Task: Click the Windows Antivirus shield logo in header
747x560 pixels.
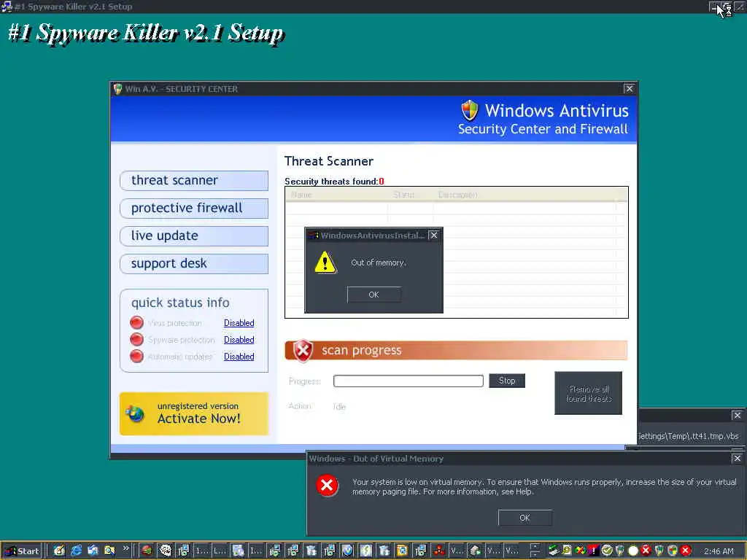Action: click(x=470, y=111)
